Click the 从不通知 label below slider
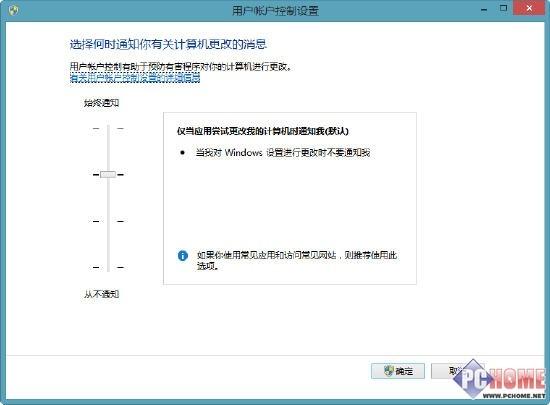This screenshot has height=405, width=550. point(101,294)
